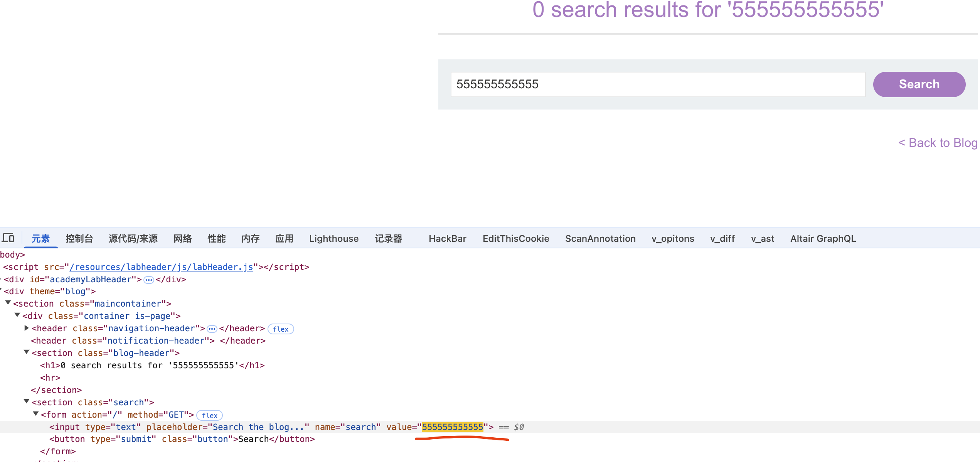This screenshot has width=980, height=462.
Task: Toggle the device toolbar icon
Action: pyautogui.click(x=8, y=238)
